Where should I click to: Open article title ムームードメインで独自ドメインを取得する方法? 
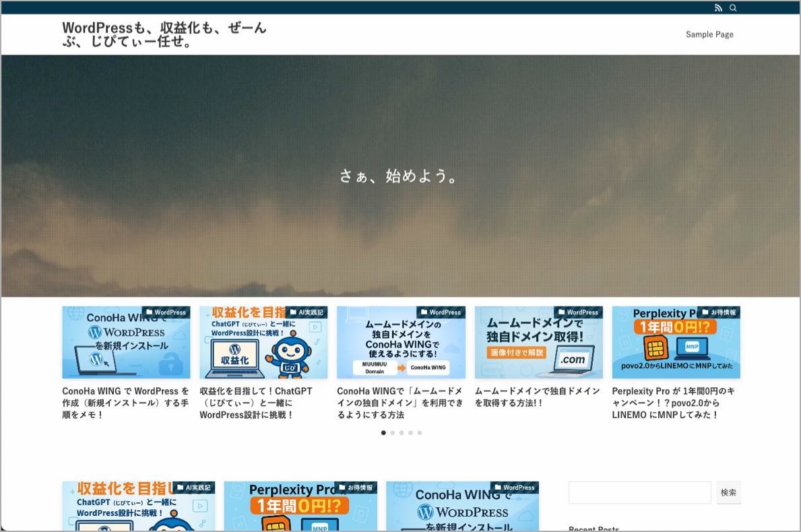(538, 397)
